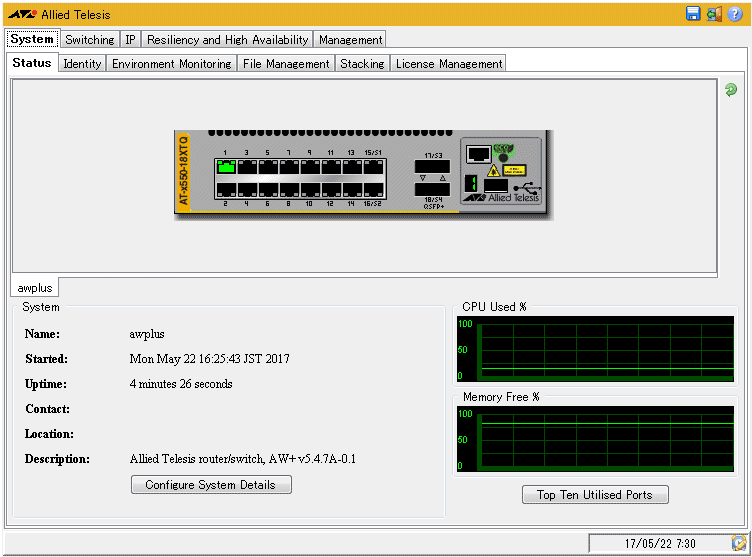
Task: Click the Save configuration floppy disk icon
Action: [693, 14]
